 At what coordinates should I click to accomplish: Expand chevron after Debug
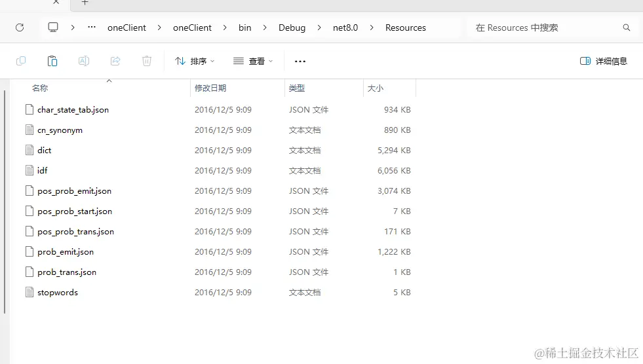[319, 27]
